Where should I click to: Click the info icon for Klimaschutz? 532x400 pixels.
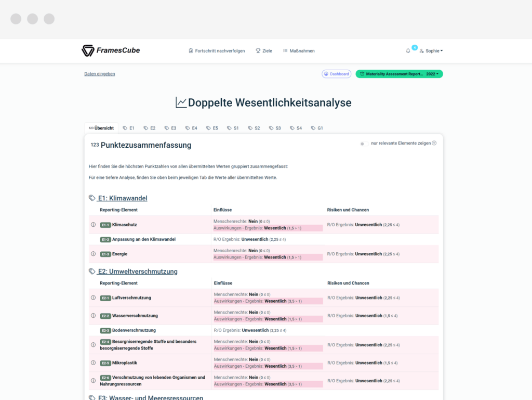click(94, 225)
